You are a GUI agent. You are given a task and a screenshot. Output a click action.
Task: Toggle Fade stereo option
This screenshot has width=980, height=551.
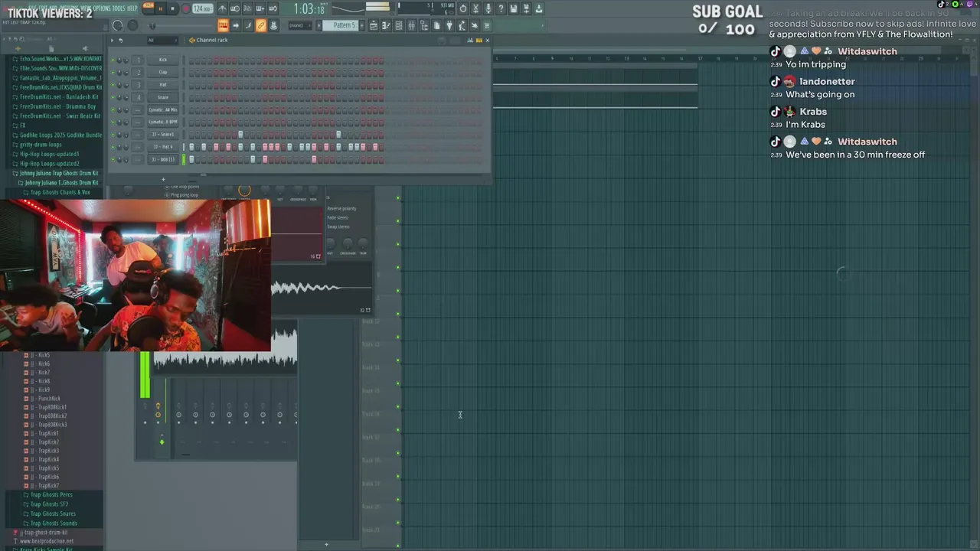[338, 217]
